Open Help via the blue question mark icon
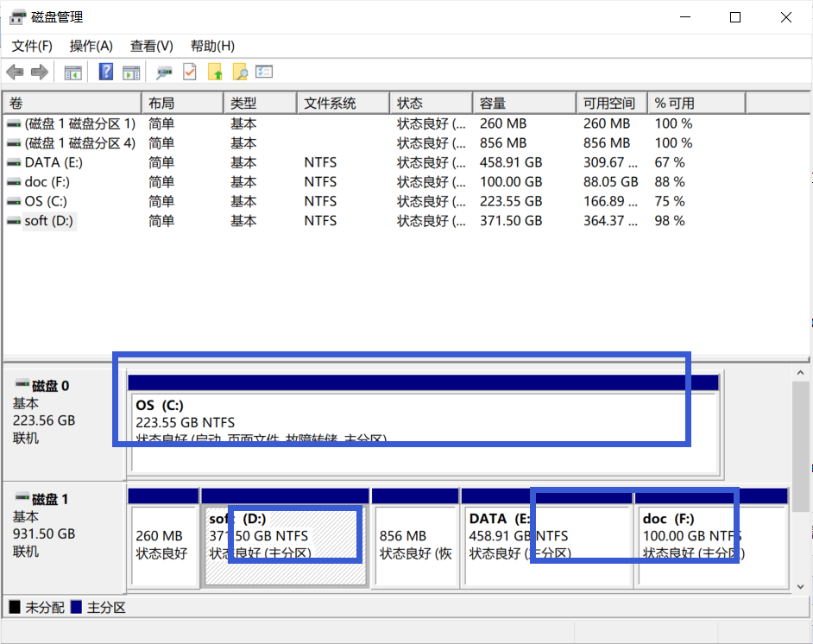 pos(106,72)
